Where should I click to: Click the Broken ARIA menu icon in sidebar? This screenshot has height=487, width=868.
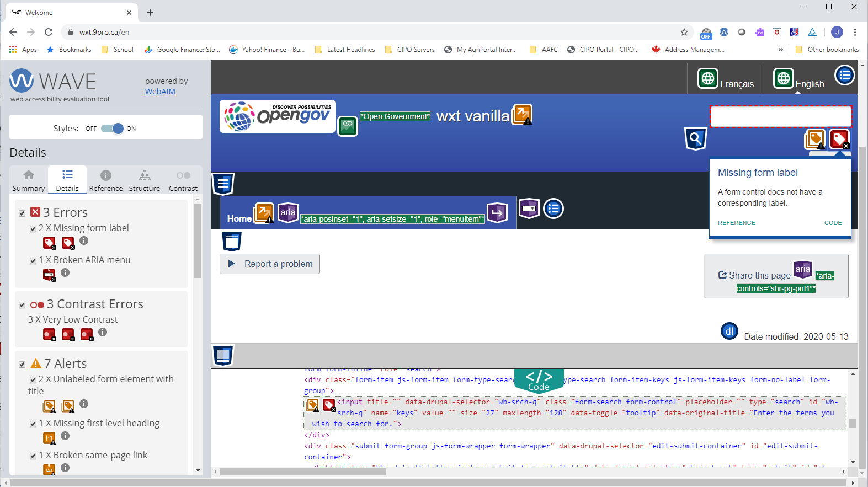point(50,275)
